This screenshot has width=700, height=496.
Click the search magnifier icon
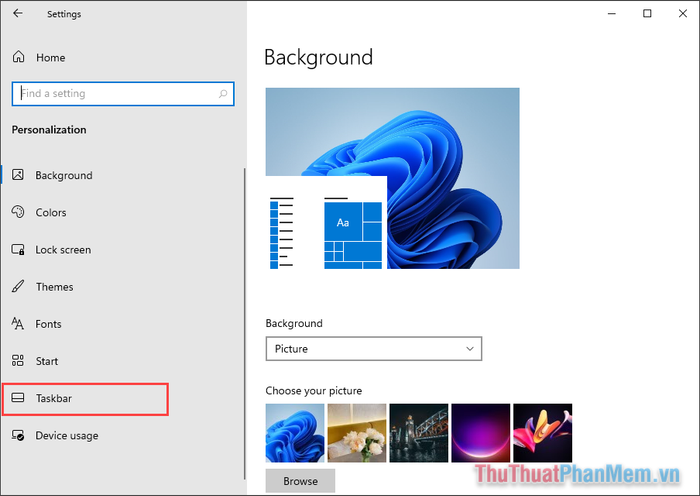pyautogui.click(x=223, y=94)
